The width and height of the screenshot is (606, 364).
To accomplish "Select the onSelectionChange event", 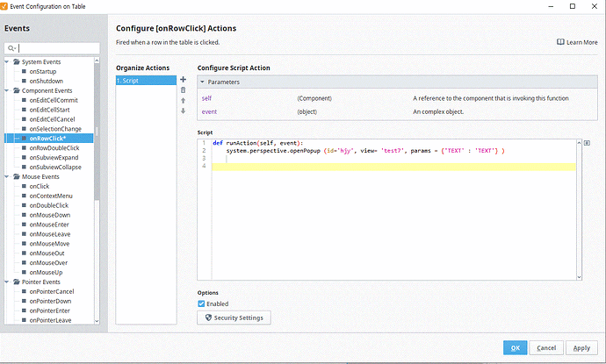I will (55, 129).
